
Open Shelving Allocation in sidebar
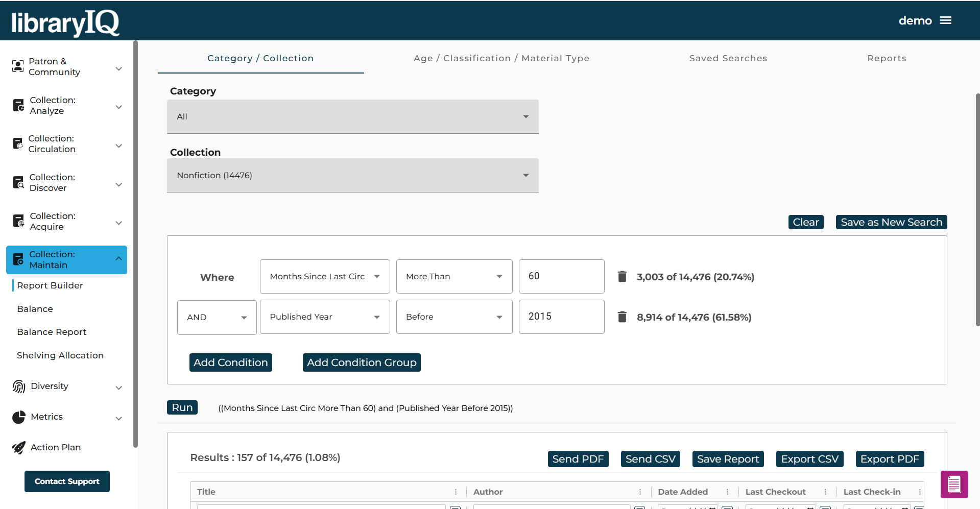click(x=60, y=355)
